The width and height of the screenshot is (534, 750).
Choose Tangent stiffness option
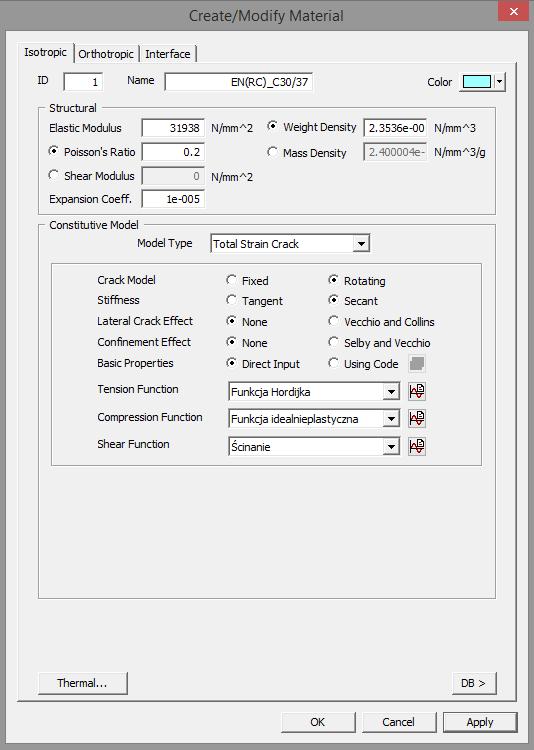pyautogui.click(x=232, y=300)
